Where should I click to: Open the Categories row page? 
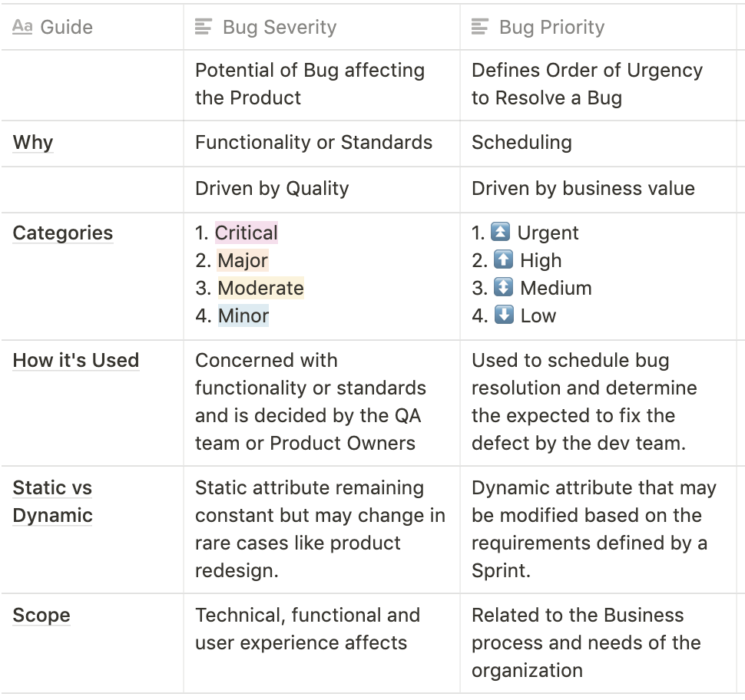pos(63,233)
